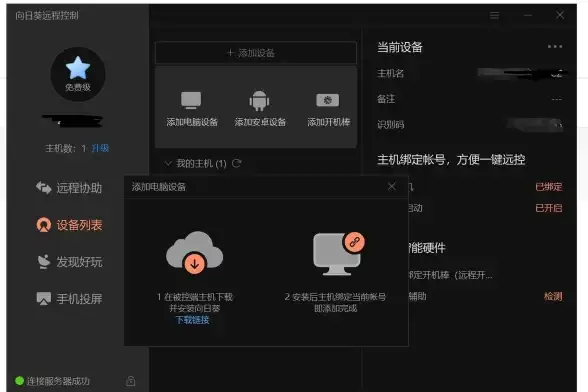Open the 升级 upgrade link
This screenshot has height=392, width=588.
[100, 148]
